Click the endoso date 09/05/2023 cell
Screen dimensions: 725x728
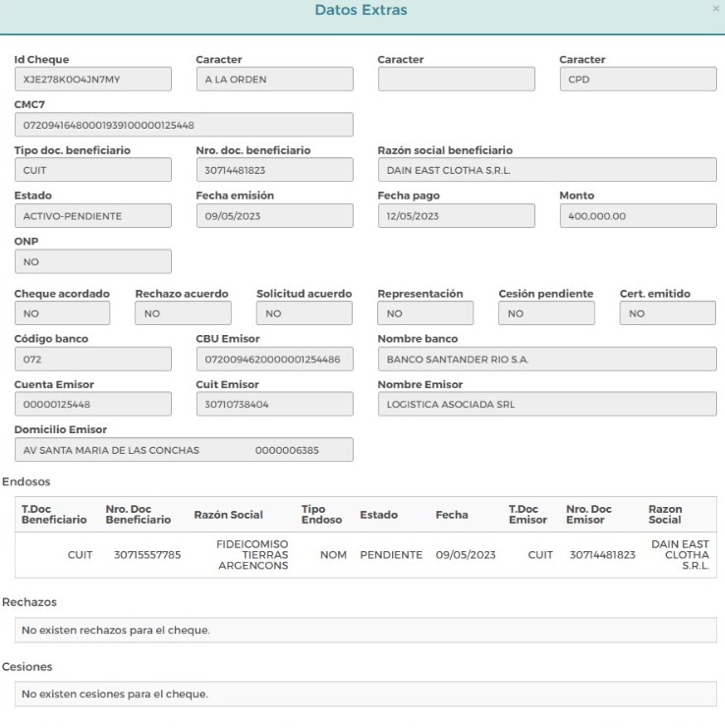click(466, 555)
